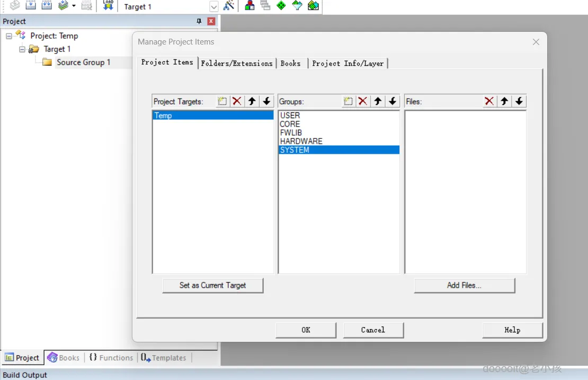Close the Project panel
The height and width of the screenshot is (380, 588).
click(211, 21)
